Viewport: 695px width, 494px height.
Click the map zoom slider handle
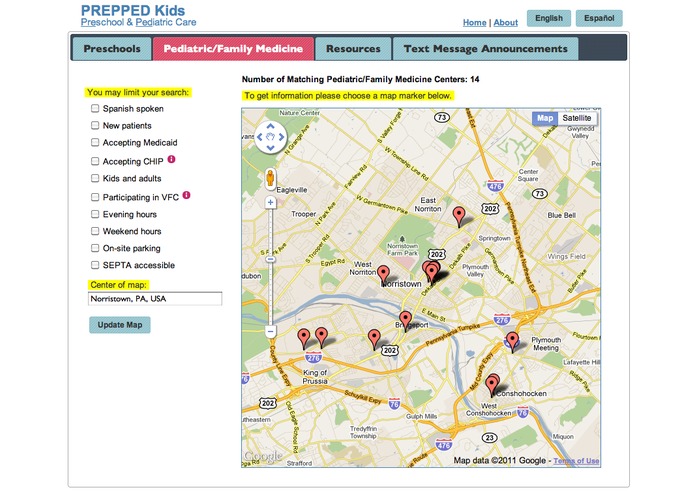(270, 259)
